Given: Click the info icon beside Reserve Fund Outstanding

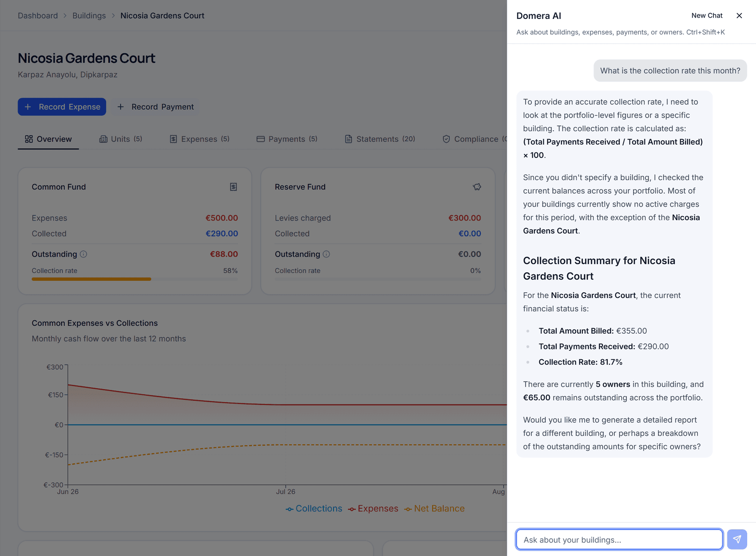Looking at the screenshot, I should pos(326,254).
